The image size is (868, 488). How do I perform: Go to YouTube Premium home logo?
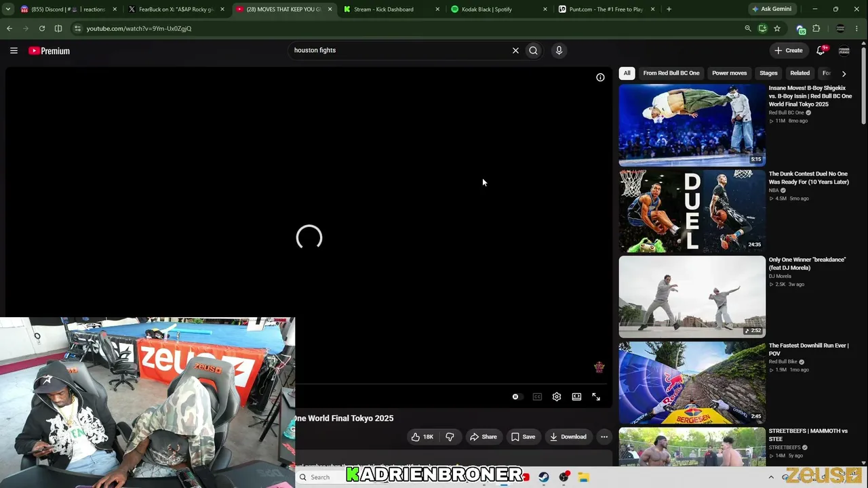(x=49, y=51)
